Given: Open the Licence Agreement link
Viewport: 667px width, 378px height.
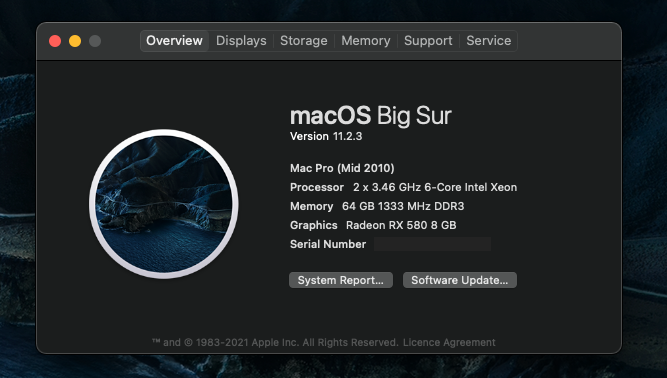Looking at the screenshot, I should 449,342.
